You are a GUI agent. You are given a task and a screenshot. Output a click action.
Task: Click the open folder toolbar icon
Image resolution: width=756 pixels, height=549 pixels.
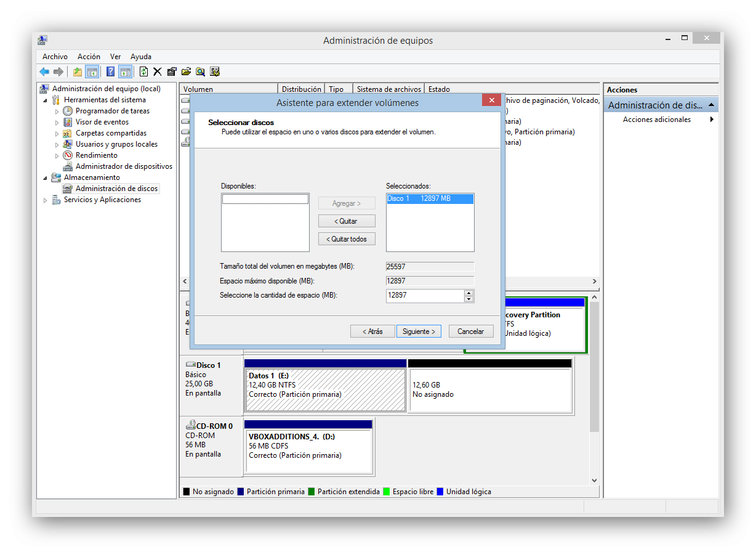click(186, 71)
